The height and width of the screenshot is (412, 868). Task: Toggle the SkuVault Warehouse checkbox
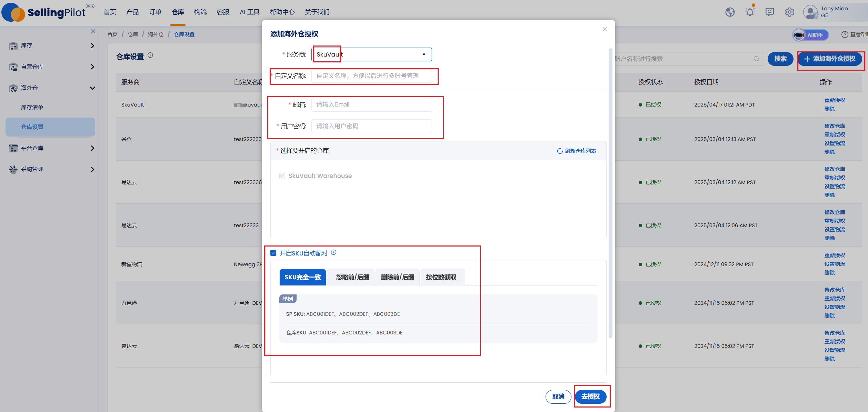point(282,176)
